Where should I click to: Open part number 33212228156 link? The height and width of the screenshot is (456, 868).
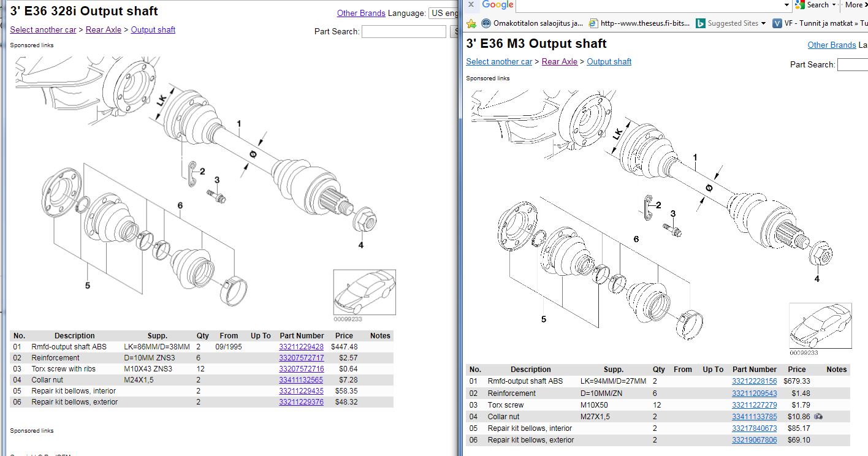[x=754, y=381]
